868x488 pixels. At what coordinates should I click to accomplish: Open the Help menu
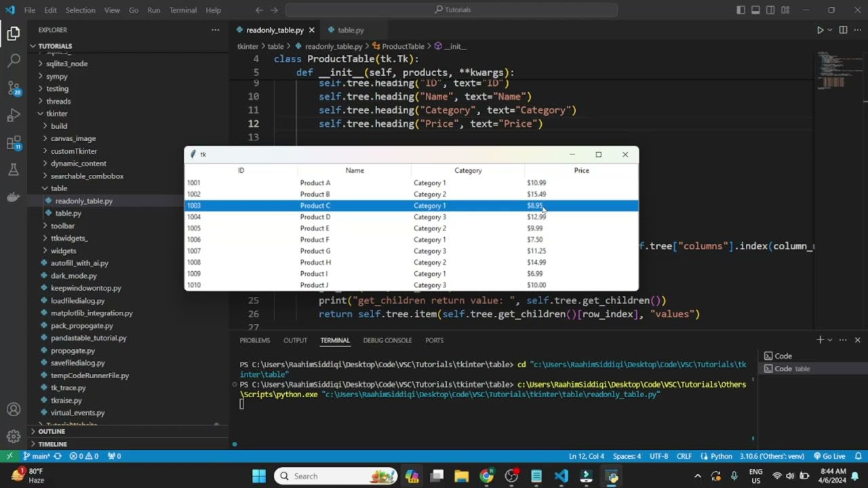click(213, 10)
